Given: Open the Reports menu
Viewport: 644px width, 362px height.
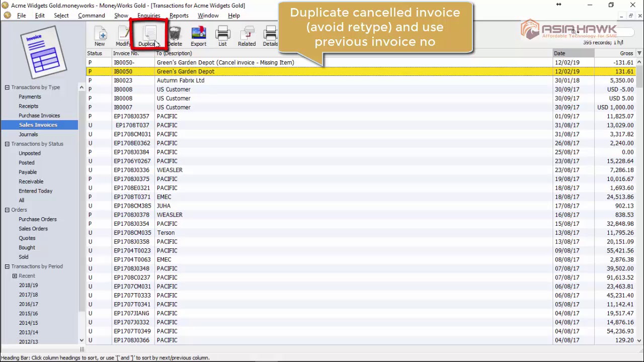Looking at the screenshot, I should pos(179,16).
